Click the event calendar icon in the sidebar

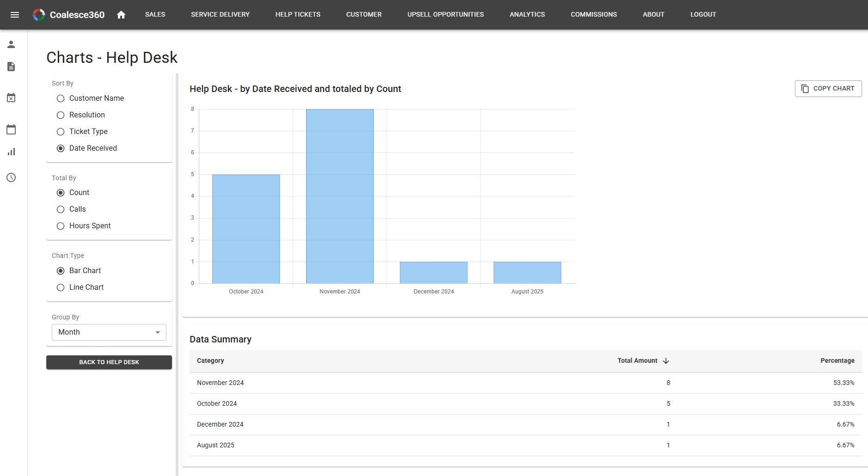coord(11,98)
